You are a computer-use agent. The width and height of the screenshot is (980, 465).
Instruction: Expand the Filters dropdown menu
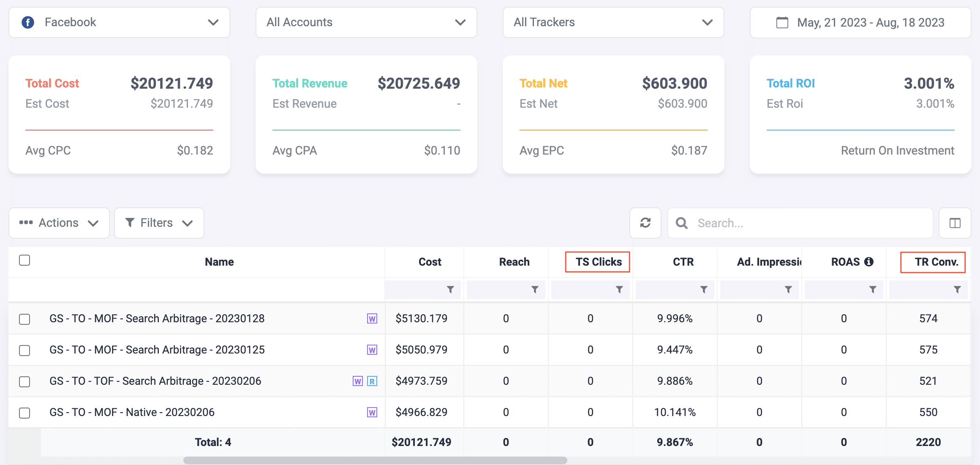159,223
